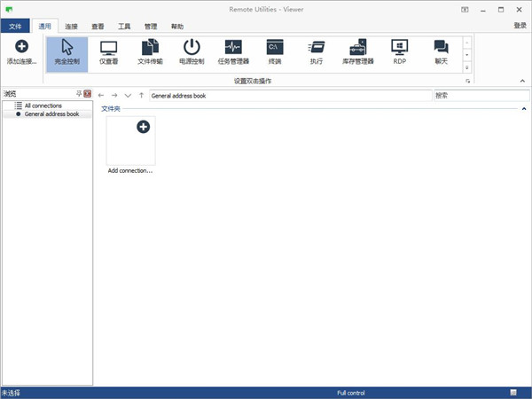Collapse the 文件夹 section
Screen dimensions: 532x399
pyautogui.click(x=524, y=108)
